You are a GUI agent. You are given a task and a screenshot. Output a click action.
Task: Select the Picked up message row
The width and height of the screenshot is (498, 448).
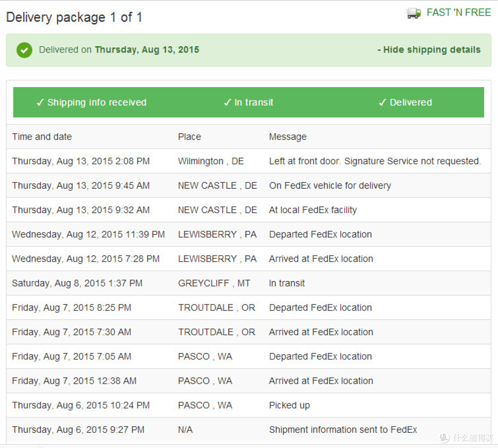pos(249,405)
